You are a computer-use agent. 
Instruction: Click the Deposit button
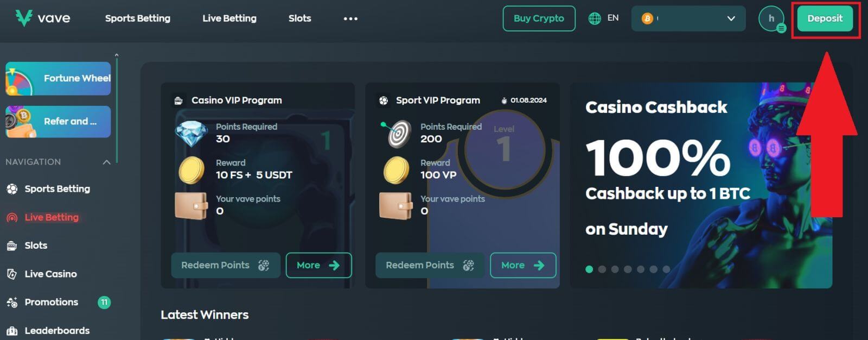(825, 18)
